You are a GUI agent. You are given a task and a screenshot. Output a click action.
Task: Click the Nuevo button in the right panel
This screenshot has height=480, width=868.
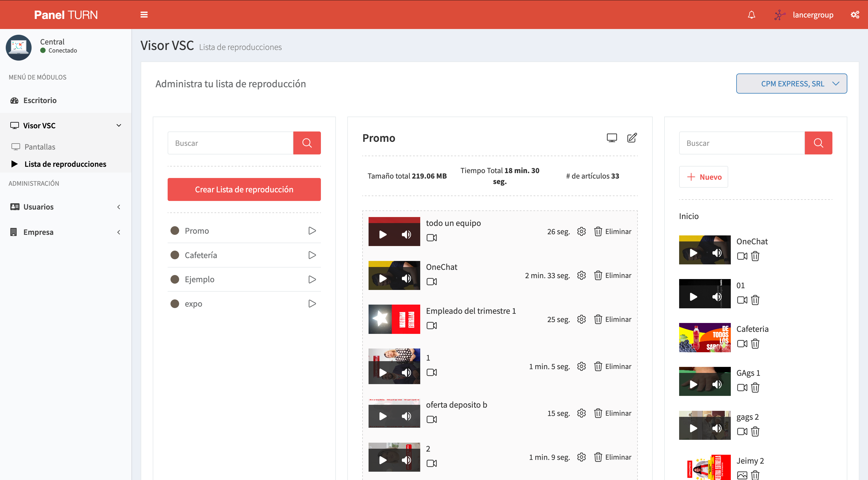703,177
